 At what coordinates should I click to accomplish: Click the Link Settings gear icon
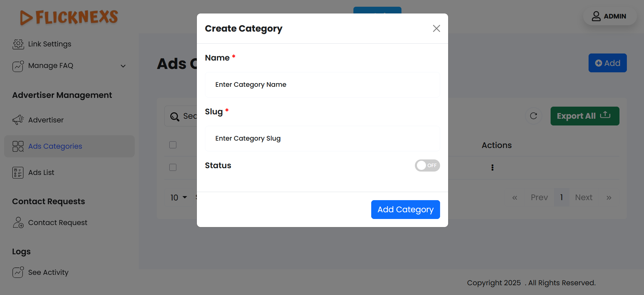click(18, 44)
